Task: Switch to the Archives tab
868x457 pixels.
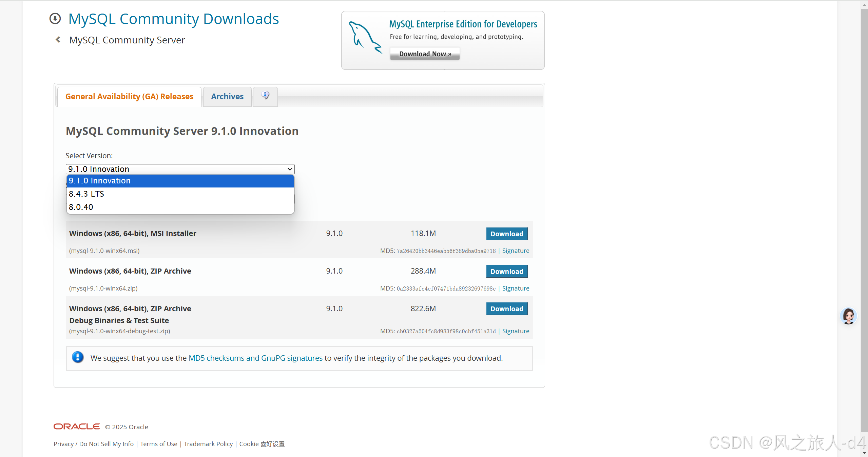Action: pos(227,97)
